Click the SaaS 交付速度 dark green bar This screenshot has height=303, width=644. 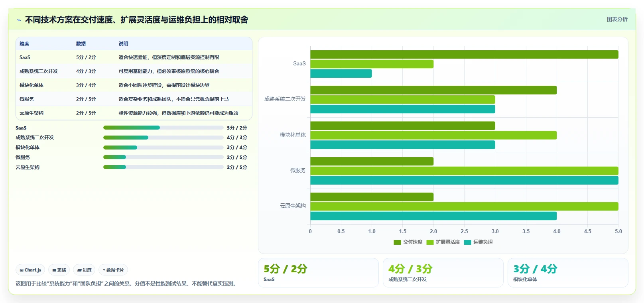(464, 55)
